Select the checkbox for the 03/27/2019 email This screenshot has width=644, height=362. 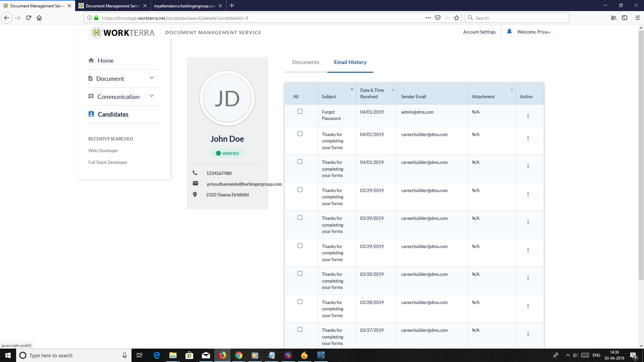[x=300, y=329]
